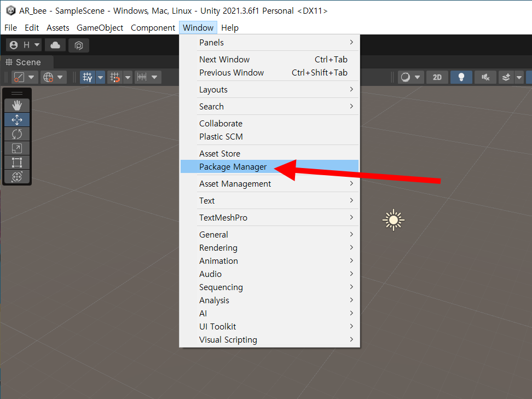
Task: Click the Unity logo in title bar
Action: [11, 10]
